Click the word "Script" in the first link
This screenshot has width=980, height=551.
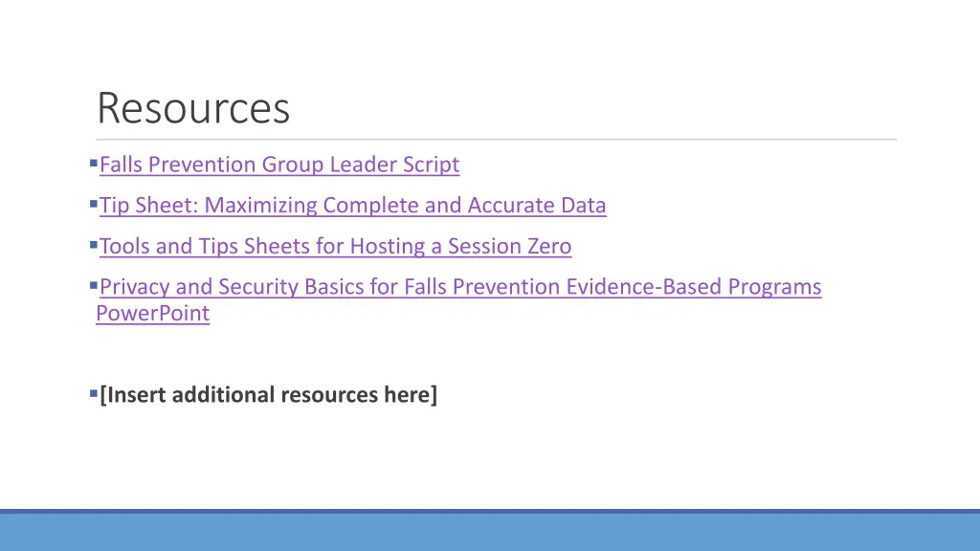[x=431, y=165]
